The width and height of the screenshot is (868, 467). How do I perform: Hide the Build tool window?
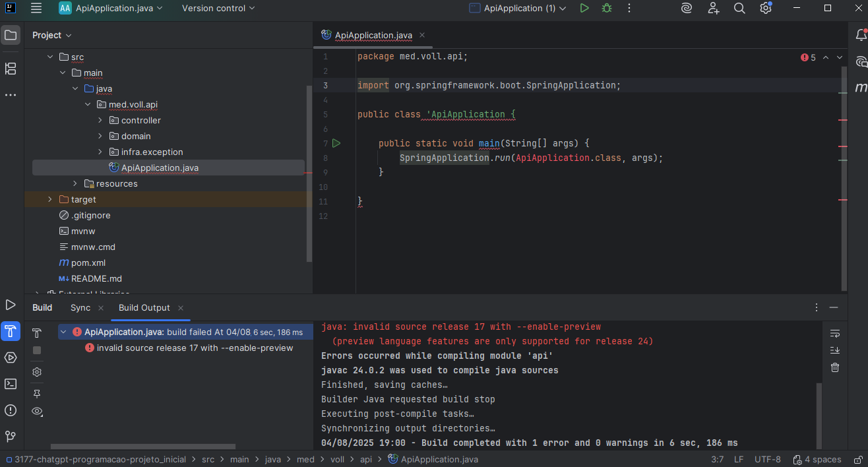click(834, 307)
